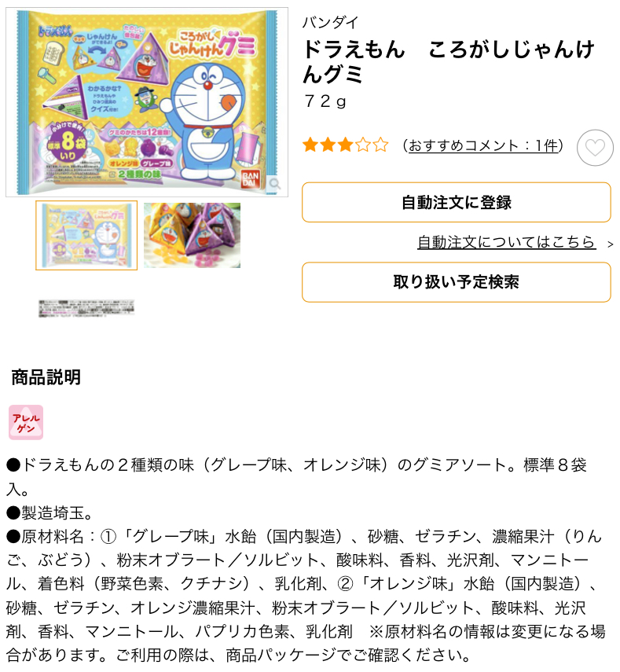Open the おすすめコメント:1件 reviews link
Image resolution: width=620 pixels, height=672 pixels.
tap(483, 145)
